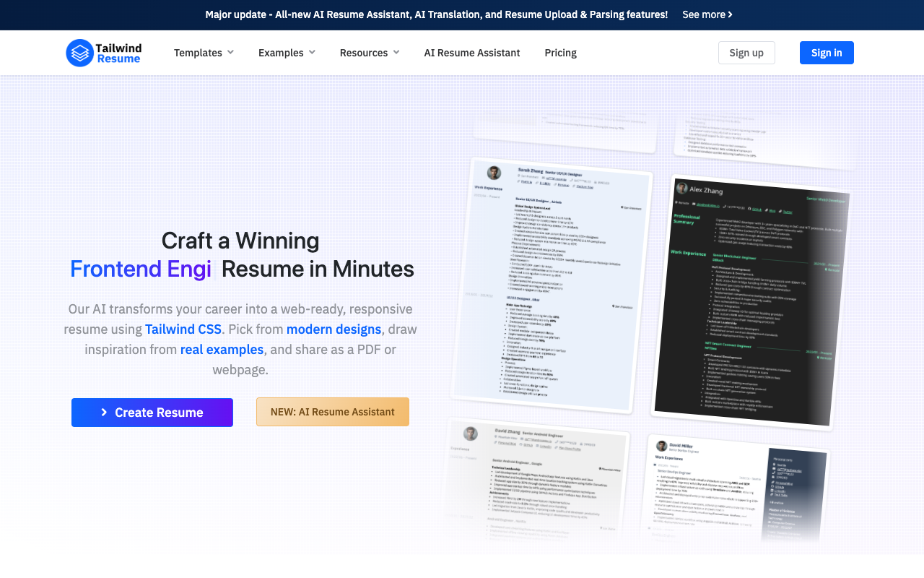The image size is (924, 578).
Task: Click David Zhang's profile photo
Action: click(x=471, y=433)
